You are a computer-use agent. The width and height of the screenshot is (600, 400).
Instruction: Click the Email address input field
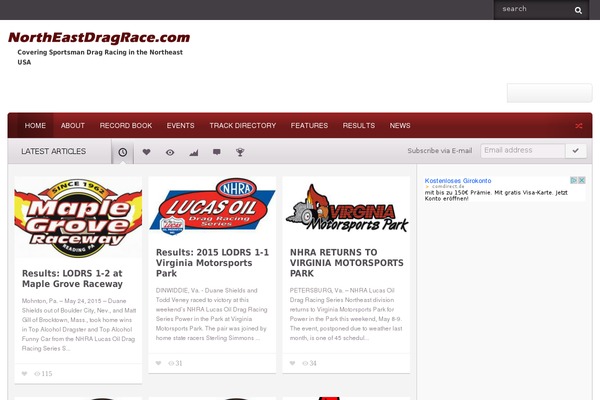tap(523, 150)
